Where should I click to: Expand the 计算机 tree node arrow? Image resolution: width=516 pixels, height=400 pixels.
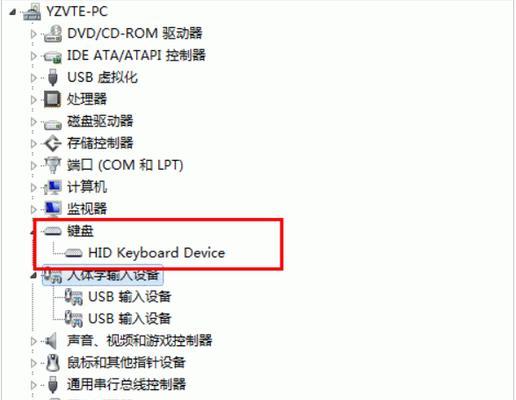coord(33,188)
